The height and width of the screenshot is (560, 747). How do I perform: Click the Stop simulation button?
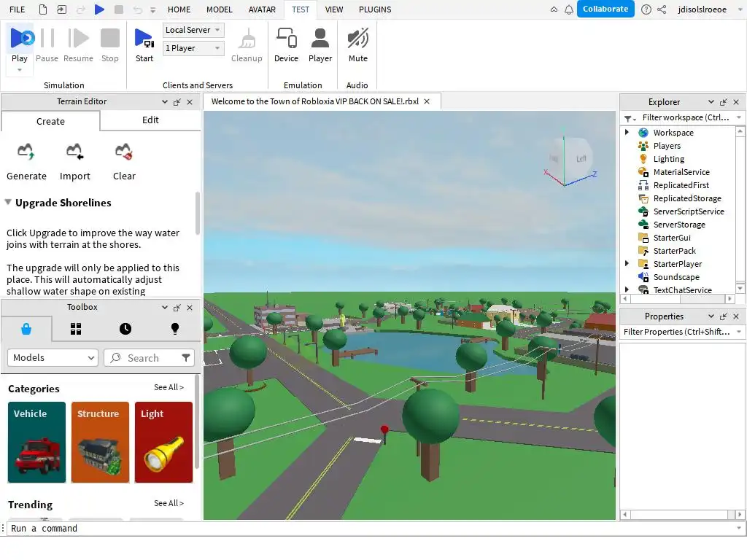(110, 45)
